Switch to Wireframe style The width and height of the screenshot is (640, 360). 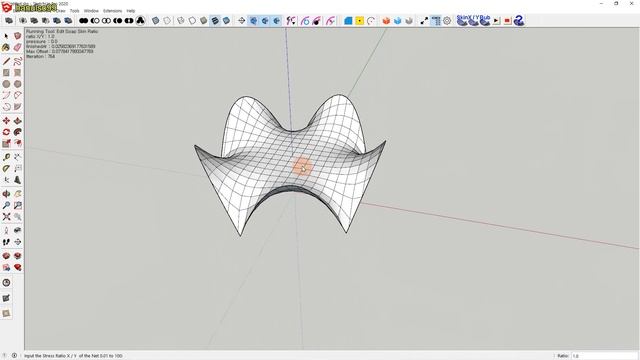(181, 20)
